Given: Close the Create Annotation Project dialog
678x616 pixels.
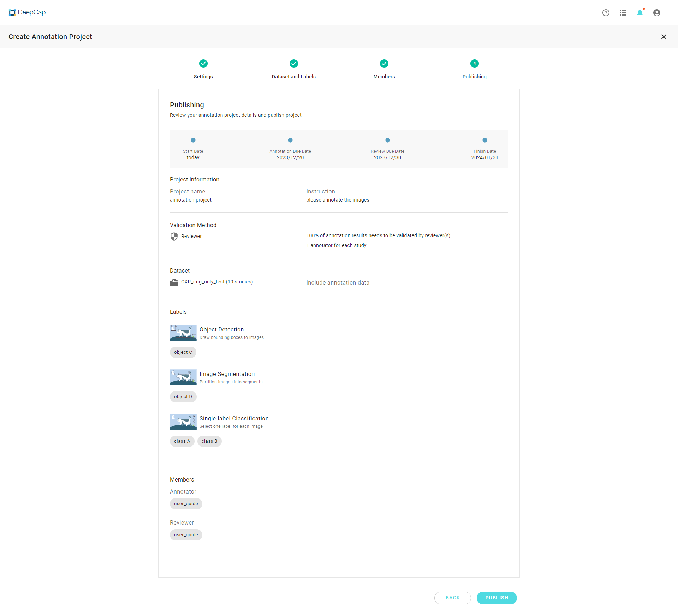Looking at the screenshot, I should click(664, 37).
